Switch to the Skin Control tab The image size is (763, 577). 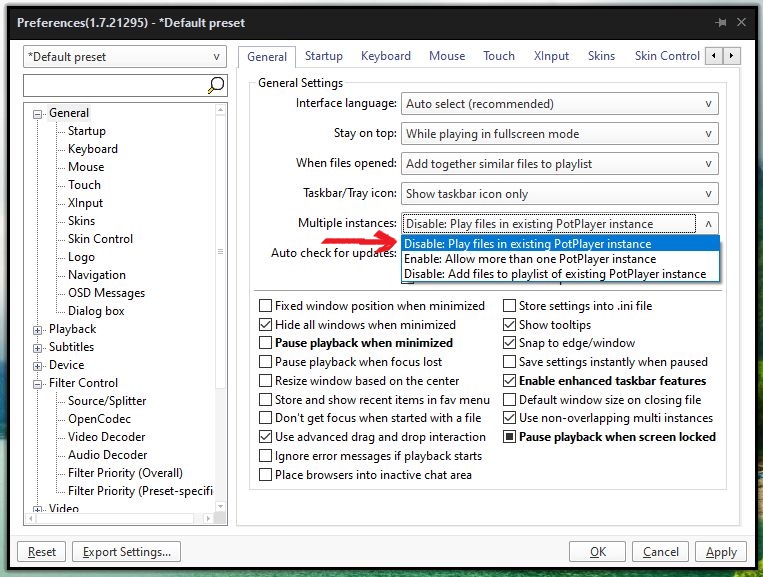pyautogui.click(x=667, y=56)
